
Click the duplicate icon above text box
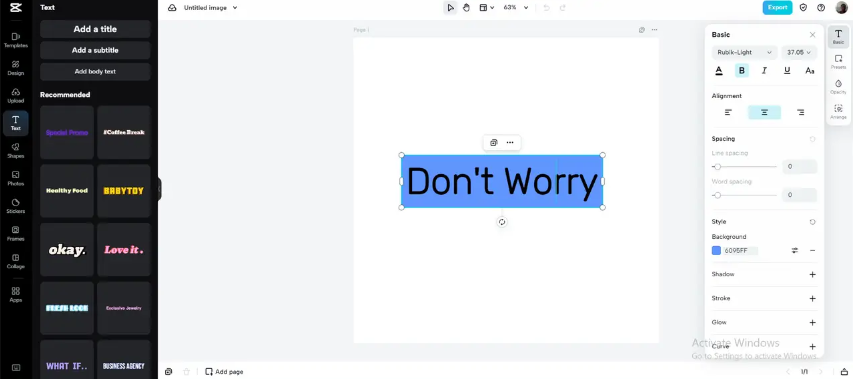tap(493, 142)
